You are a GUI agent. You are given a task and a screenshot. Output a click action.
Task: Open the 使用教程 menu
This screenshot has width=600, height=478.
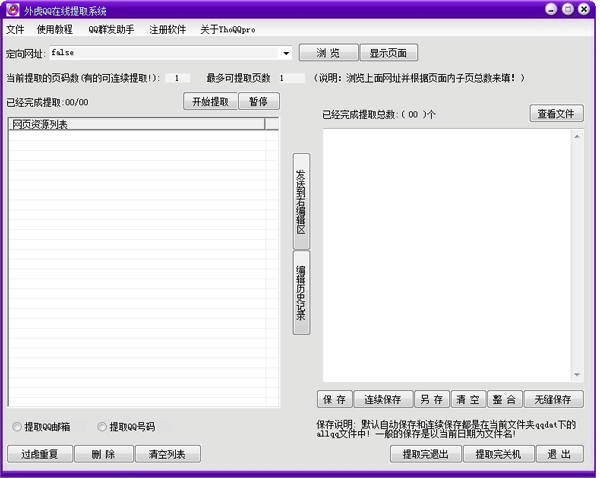click(54, 29)
